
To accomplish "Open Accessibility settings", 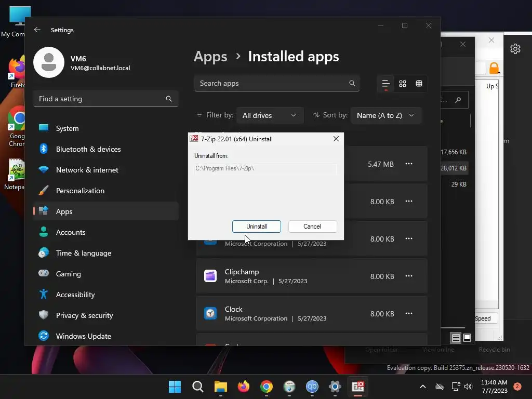I will 105,295.
